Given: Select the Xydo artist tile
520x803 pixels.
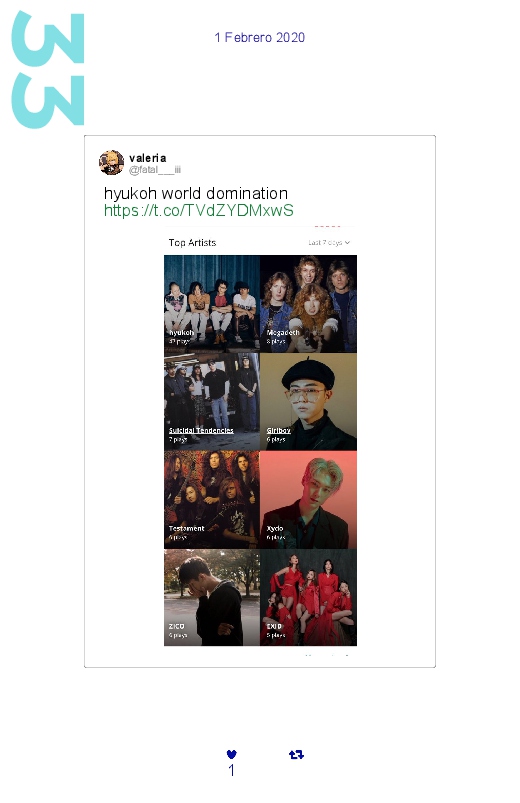Looking at the screenshot, I should point(308,500).
